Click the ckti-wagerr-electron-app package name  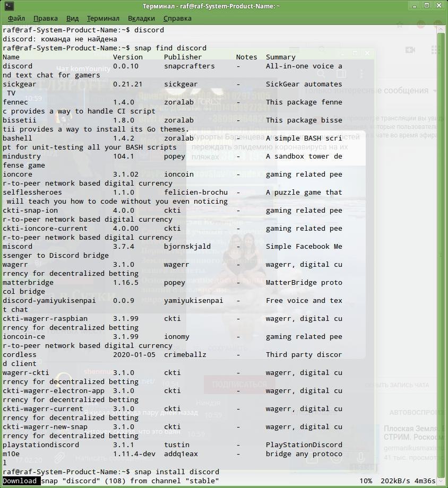(x=54, y=391)
